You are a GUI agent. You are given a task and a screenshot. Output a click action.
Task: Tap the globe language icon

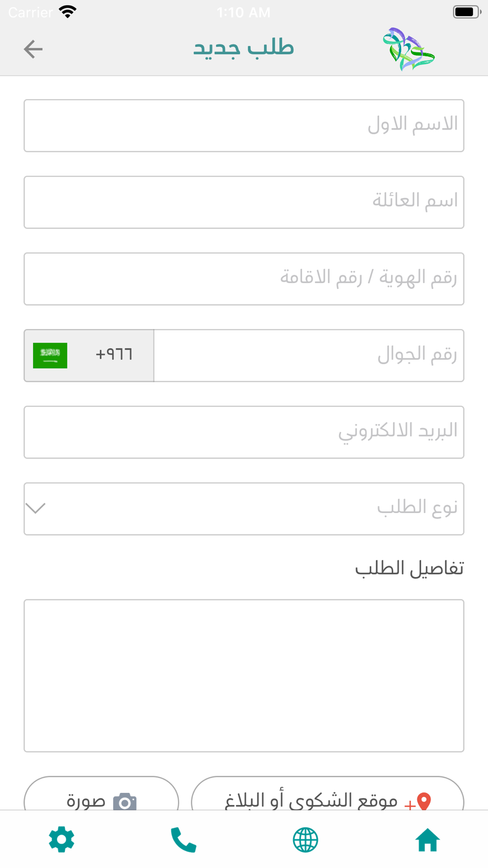tap(305, 840)
